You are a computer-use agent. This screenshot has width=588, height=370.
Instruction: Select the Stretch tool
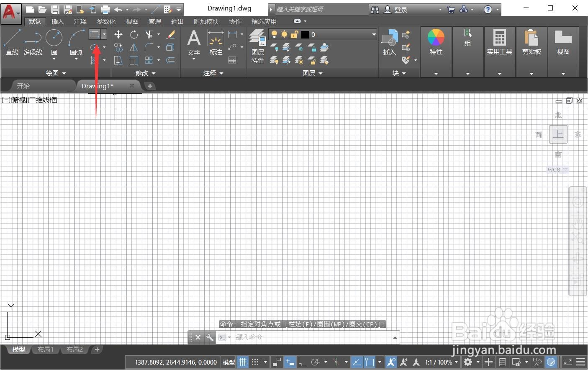point(118,60)
